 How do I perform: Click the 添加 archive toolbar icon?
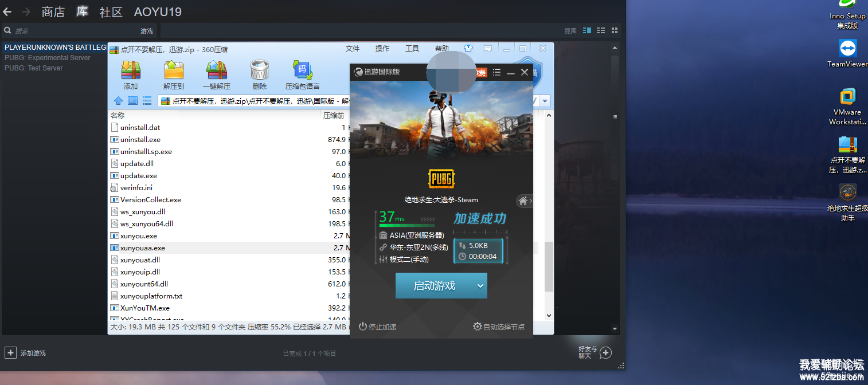131,70
